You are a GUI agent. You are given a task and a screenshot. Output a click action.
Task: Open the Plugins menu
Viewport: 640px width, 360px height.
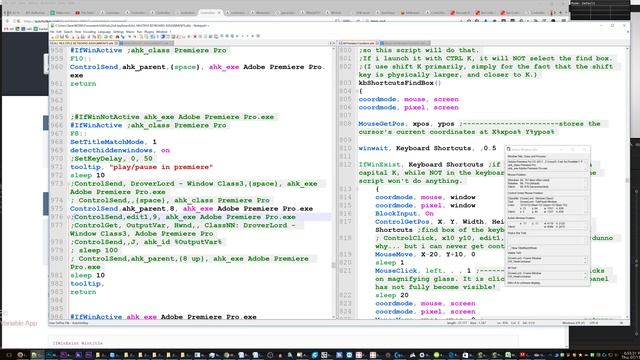click(148, 31)
